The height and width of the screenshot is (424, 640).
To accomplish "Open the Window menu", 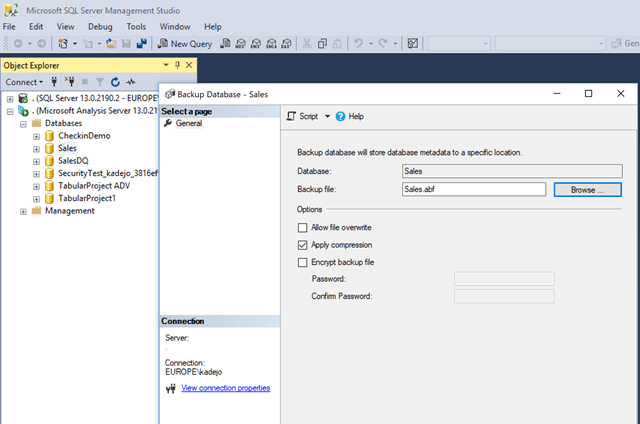I will pyautogui.click(x=175, y=27).
